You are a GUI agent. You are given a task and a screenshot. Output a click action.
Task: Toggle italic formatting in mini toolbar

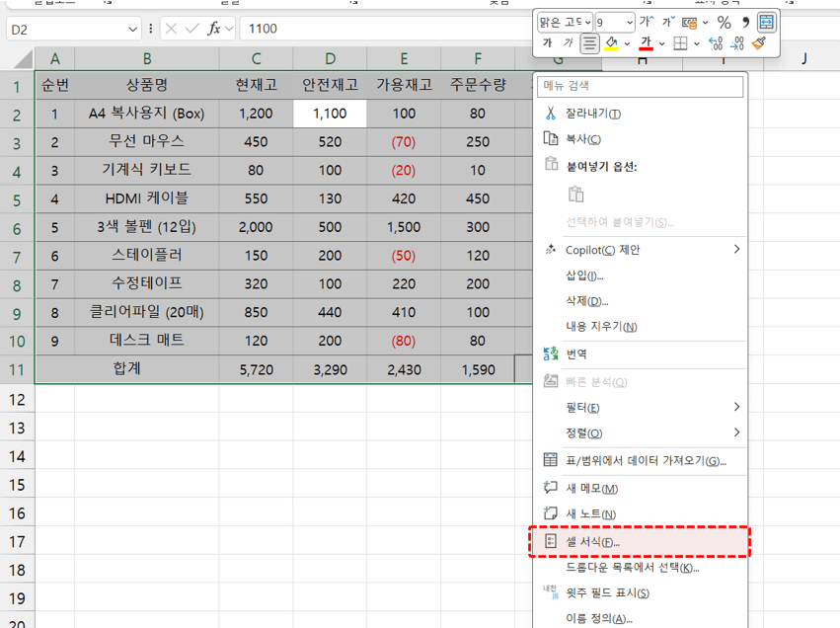coord(568,43)
